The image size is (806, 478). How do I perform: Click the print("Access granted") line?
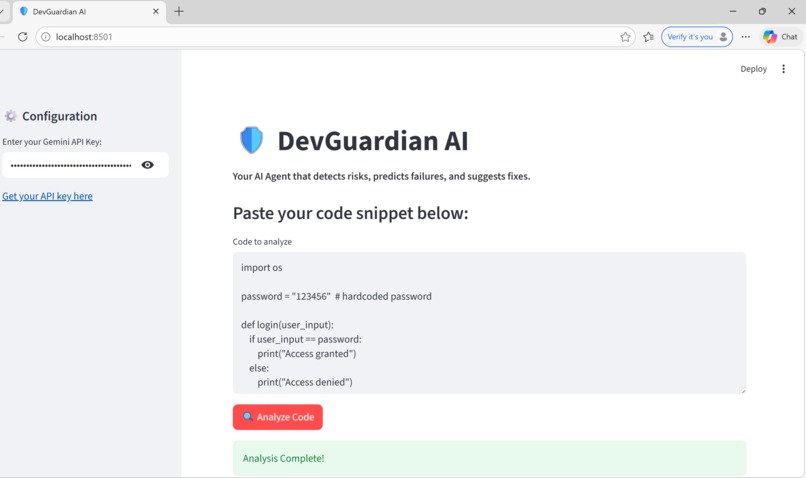pos(307,354)
